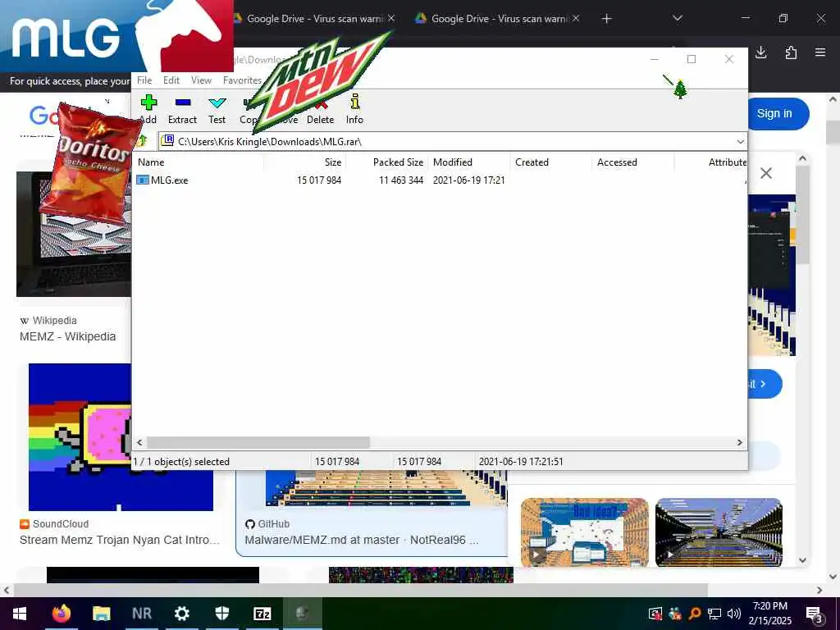840x630 pixels.
Task: Click the browser page horizontal scrollbar
Action: pyautogui.click(x=360, y=590)
